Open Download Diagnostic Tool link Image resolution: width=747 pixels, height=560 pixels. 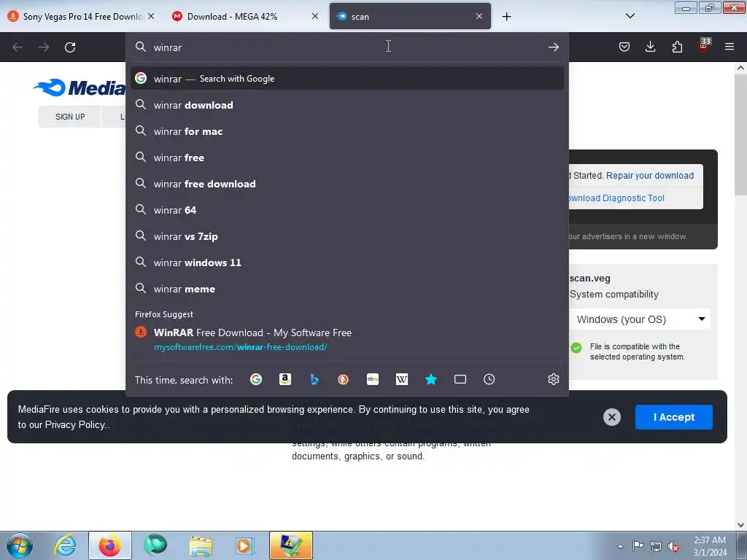616,198
